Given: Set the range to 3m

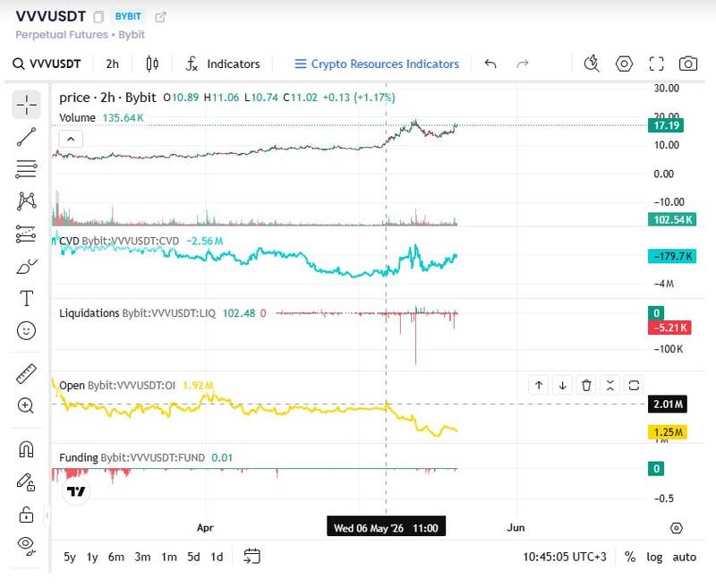Looking at the screenshot, I should coord(142,557).
